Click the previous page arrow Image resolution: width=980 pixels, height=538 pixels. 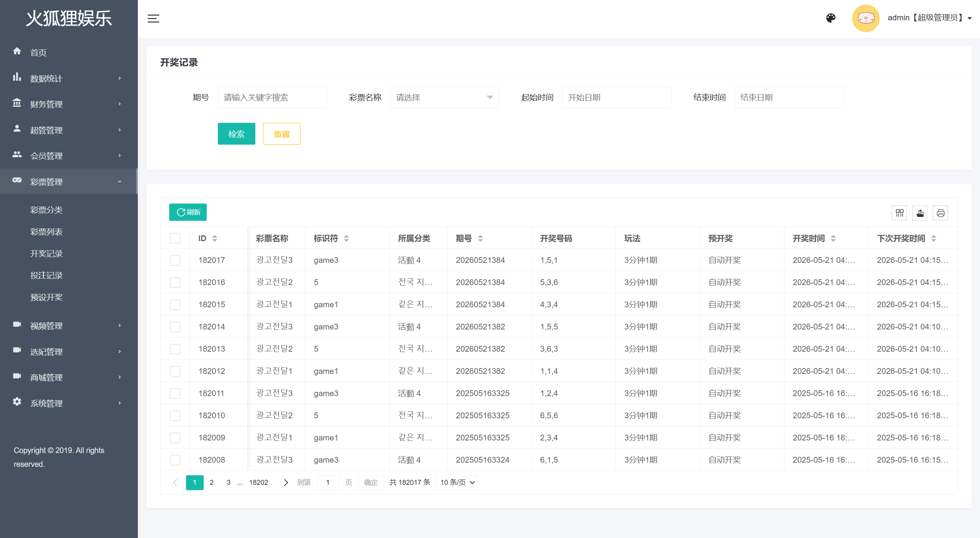click(x=175, y=483)
